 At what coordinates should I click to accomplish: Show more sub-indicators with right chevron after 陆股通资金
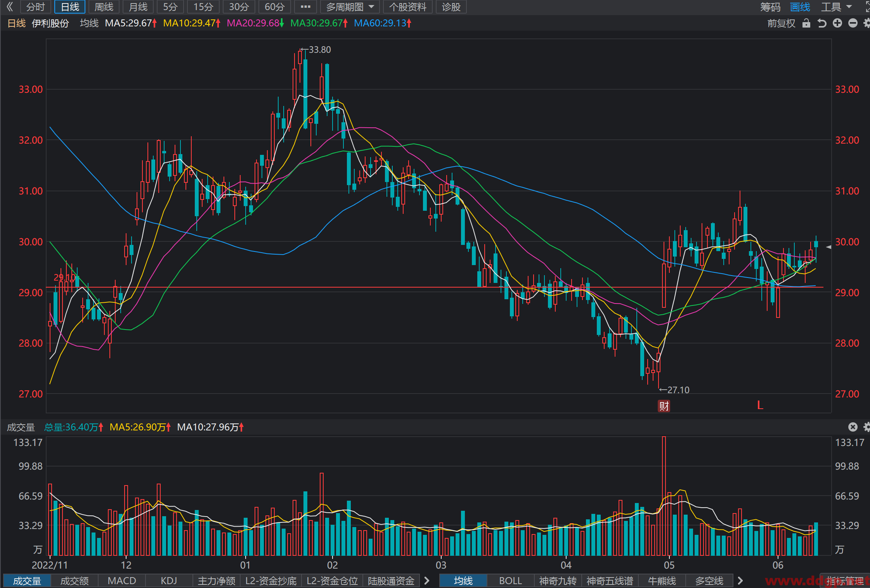(427, 581)
